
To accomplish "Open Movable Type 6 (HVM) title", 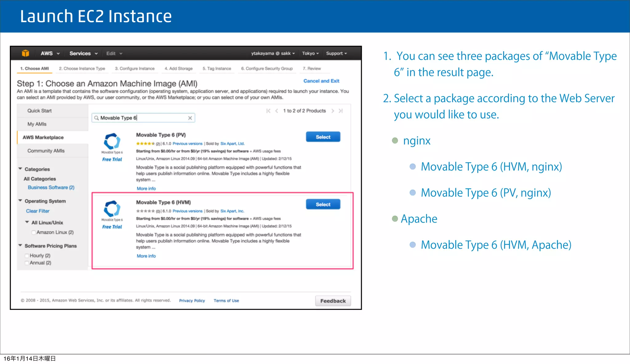I will 163,202.
